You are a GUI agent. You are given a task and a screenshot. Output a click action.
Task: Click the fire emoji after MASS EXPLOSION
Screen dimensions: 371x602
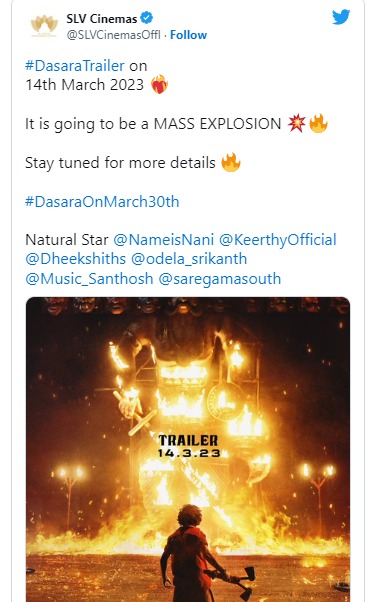[x=318, y=124]
